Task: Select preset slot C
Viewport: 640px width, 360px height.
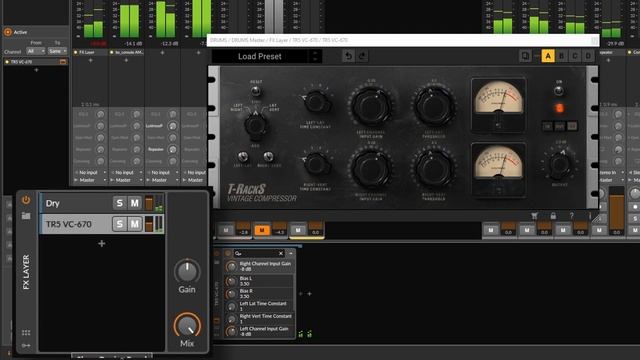Action: (x=575, y=56)
